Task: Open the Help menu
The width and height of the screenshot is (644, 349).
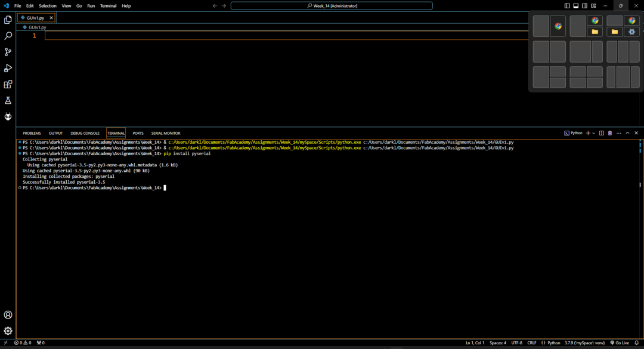Action: click(x=126, y=6)
